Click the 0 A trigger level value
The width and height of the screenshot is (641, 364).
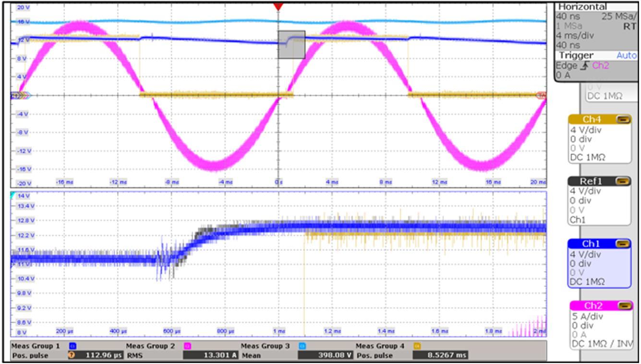point(563,75)
